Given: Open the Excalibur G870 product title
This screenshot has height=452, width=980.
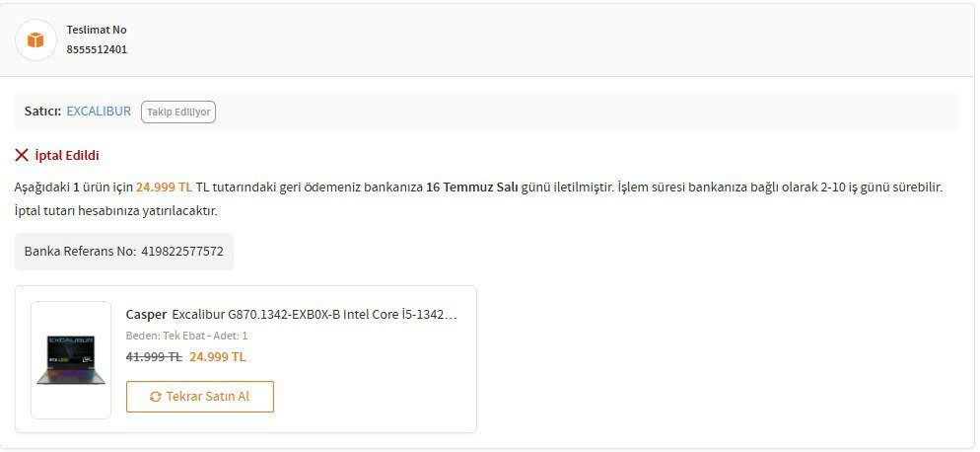Looking at the screenshot, I should [315, 314].
